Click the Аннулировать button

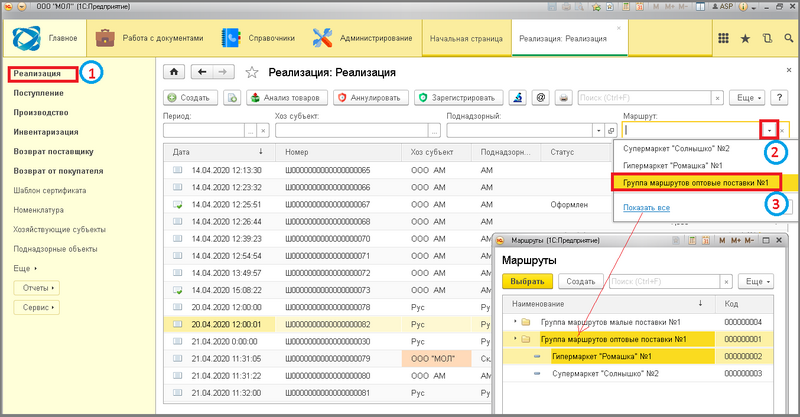[371, 97]
